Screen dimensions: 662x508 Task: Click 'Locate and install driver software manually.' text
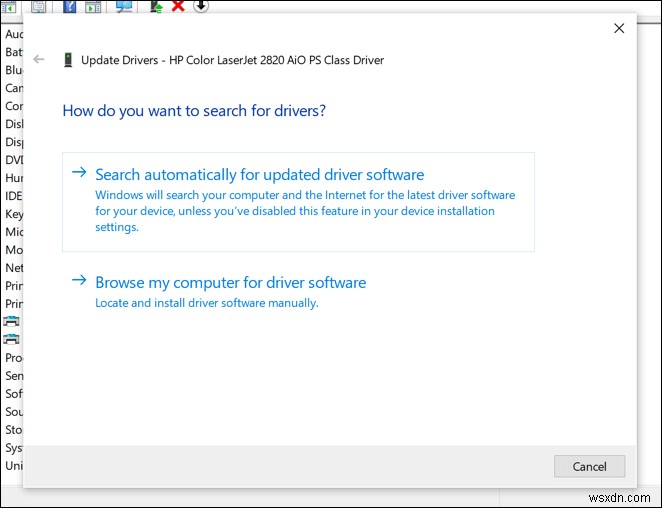[x=207, y=303]
